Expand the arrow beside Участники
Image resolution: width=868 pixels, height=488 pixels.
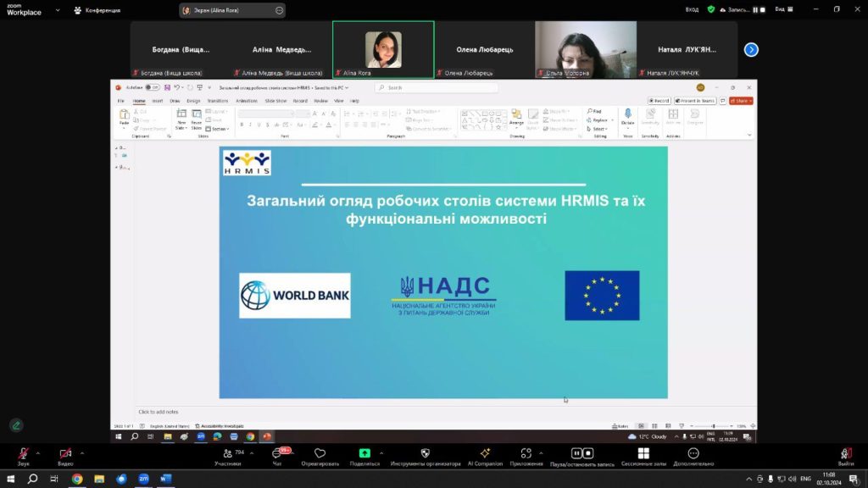(252, 453)
